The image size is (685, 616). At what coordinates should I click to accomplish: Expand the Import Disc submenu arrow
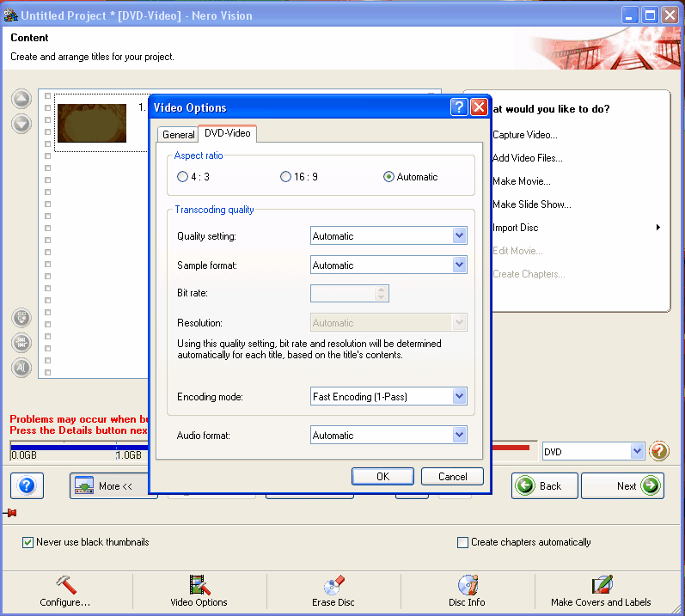pos(657,228)
